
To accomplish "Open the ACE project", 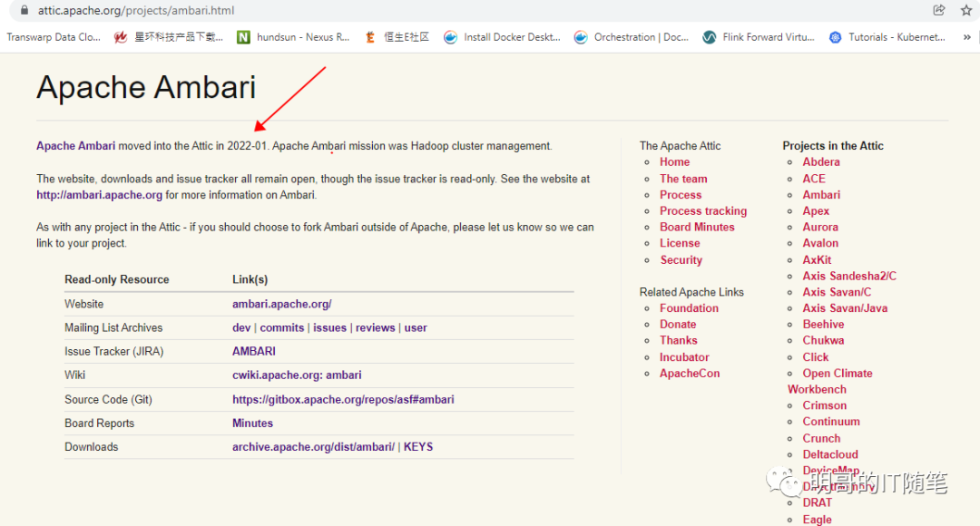I will (814, 179).
